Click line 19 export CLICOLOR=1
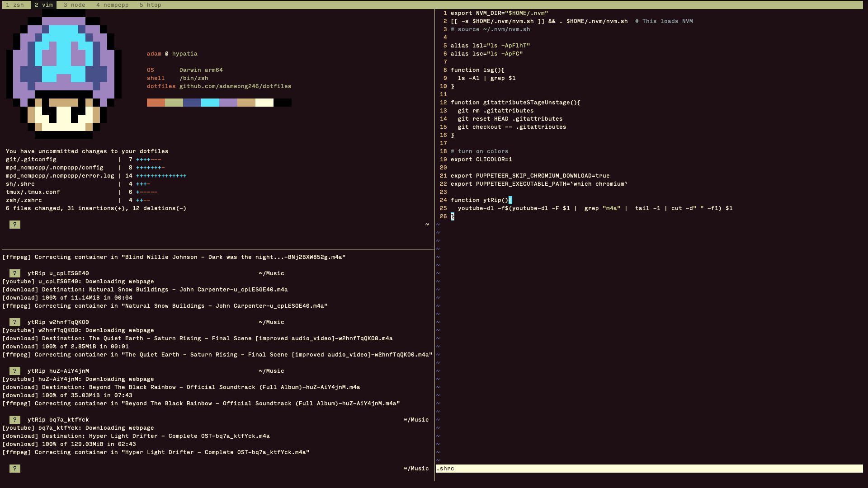Viewport: 868px width, 488px height. pos(481,160)
